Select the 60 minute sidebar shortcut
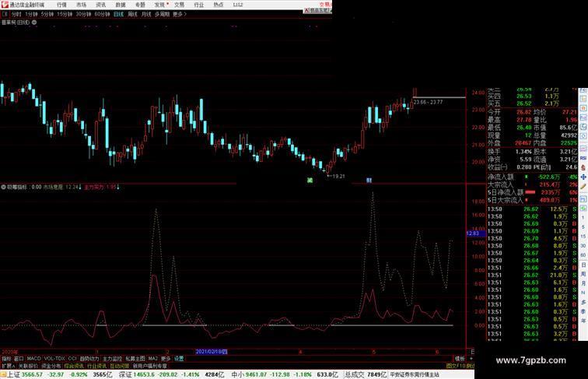Viewport: 588px width, 379px height. point(583,255)
